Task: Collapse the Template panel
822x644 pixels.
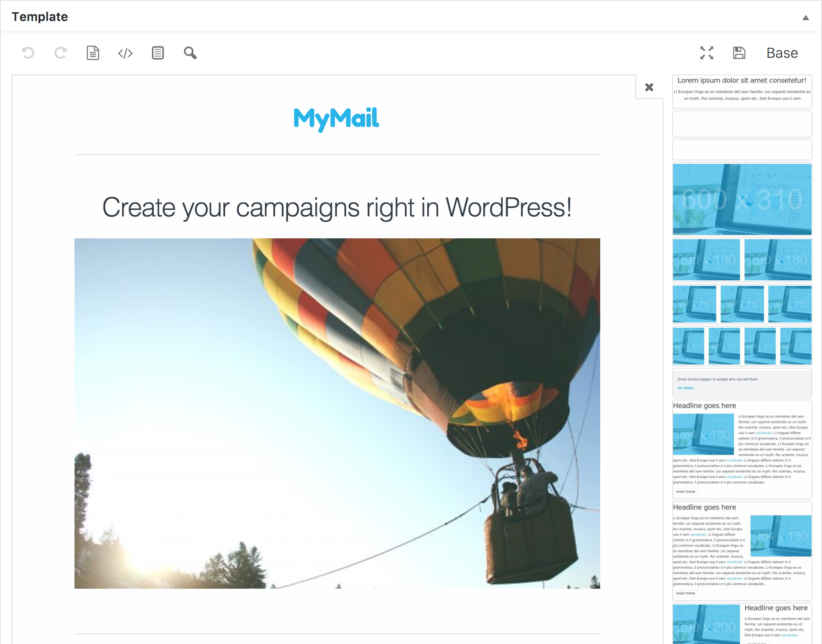Action: click(x=806, y=17)
